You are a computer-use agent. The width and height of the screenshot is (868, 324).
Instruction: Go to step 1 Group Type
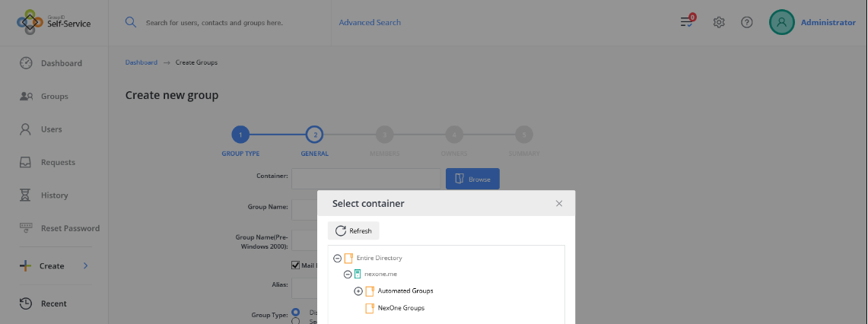(240, 135)
